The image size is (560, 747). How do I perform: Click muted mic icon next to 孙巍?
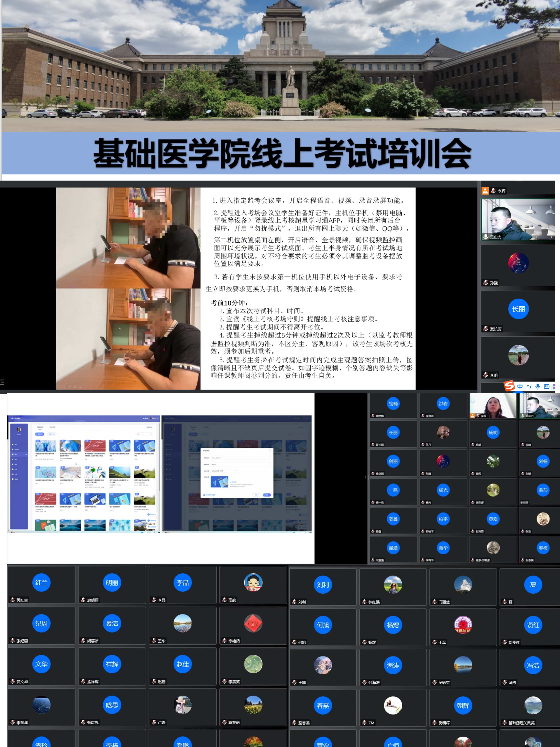[486, 283]
